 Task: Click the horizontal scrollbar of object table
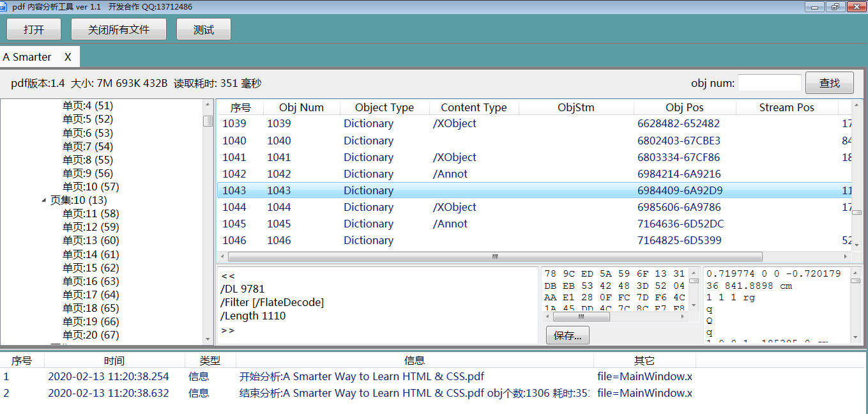click(x=534, y=256)
